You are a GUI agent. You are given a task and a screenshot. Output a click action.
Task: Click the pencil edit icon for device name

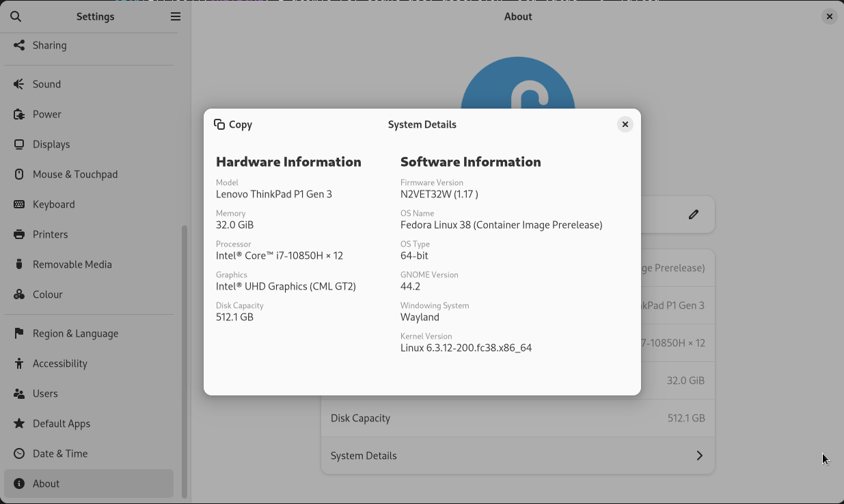tap(694, 214)
